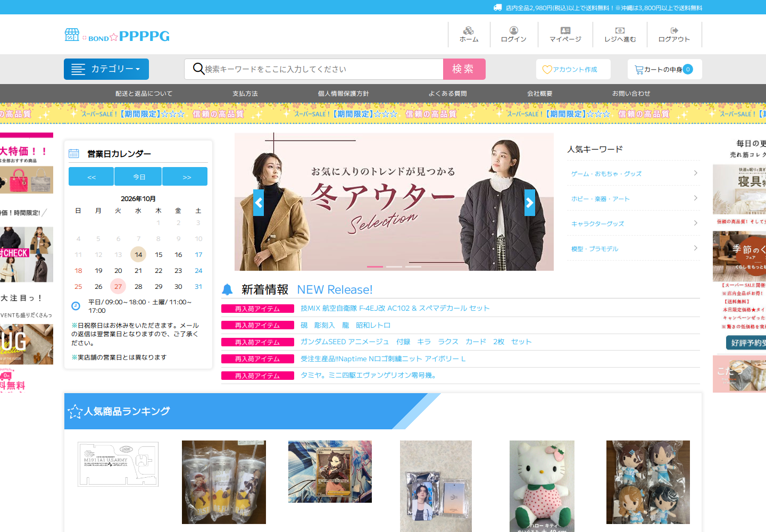Advance banner with right arrow

[530, 203]
